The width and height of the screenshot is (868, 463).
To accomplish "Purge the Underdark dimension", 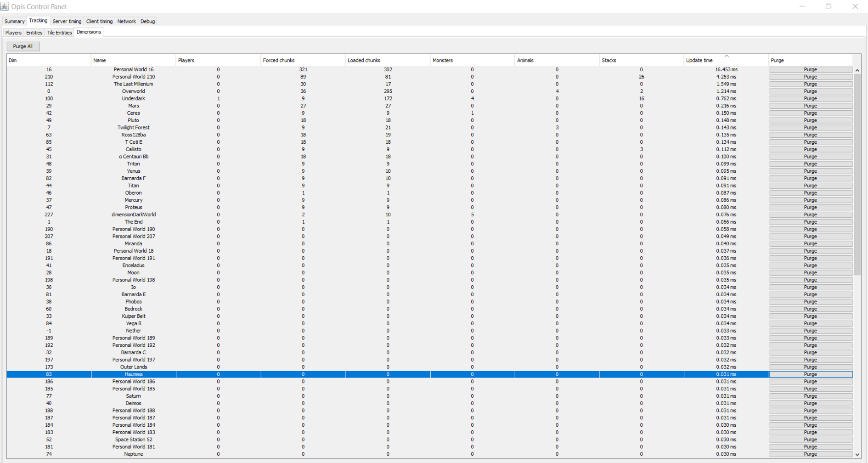I will click(x=811, y=98).
